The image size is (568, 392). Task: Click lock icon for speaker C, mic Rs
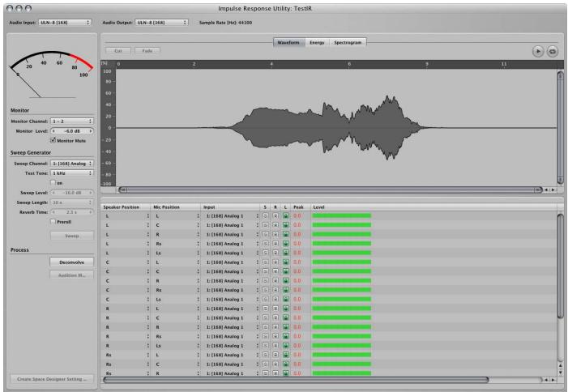[285, 290]
